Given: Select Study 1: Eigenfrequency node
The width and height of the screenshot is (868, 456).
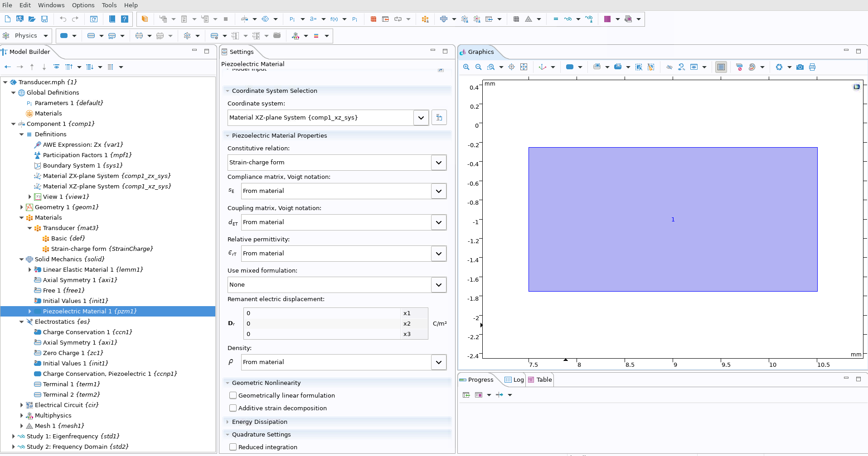Looking at the screenshot, I should (x=73, y=436).
